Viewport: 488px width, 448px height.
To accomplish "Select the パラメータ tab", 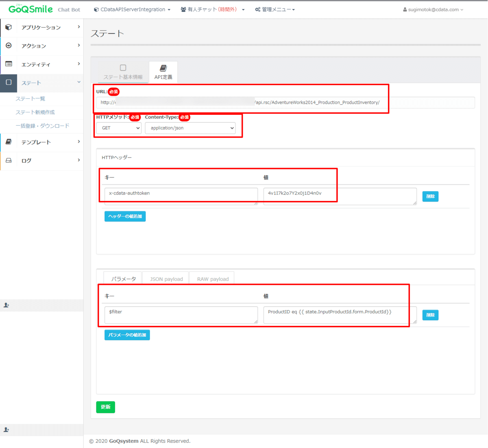I will click(123, 279).
